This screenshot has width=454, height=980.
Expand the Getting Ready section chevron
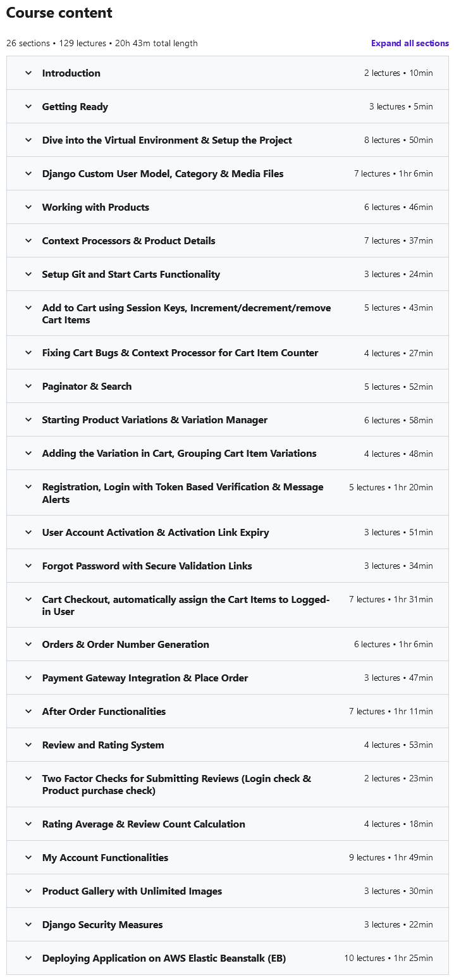click(x=28, y=107)
